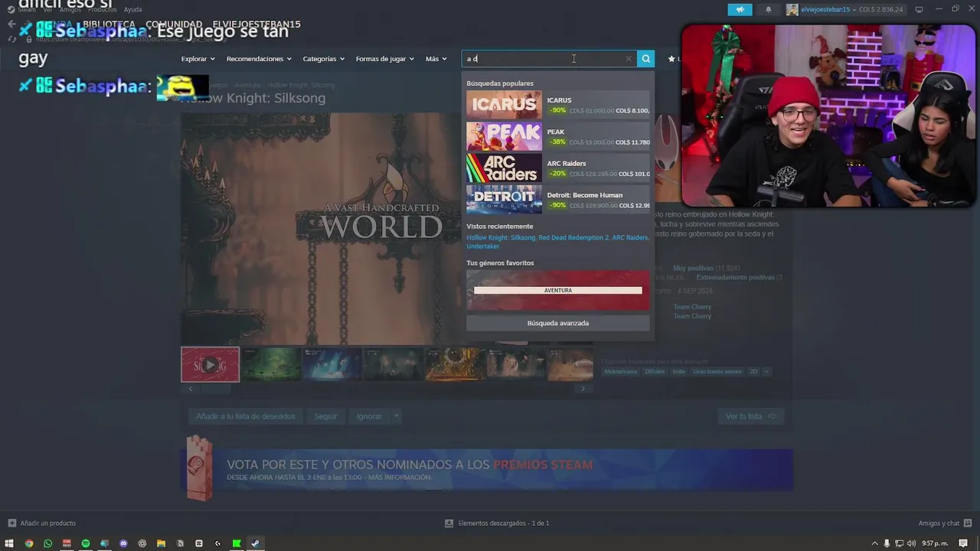Open Spotify from the taskbar

click(x=86, y=543)
